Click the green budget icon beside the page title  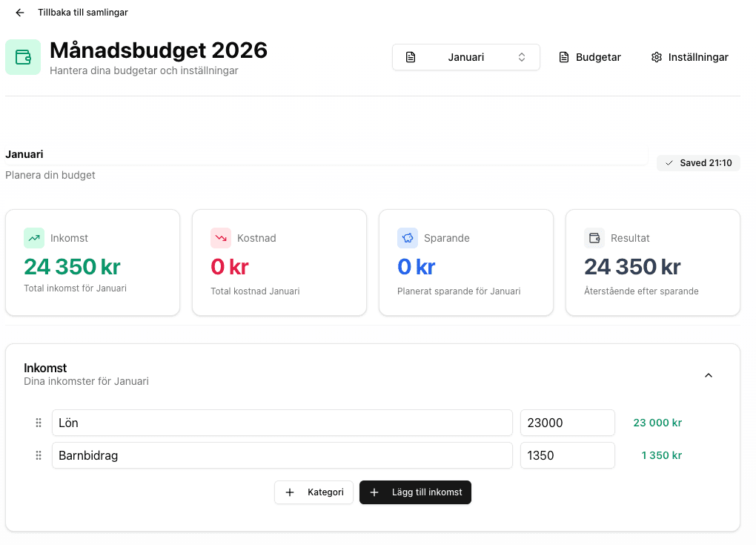[23, 57]
